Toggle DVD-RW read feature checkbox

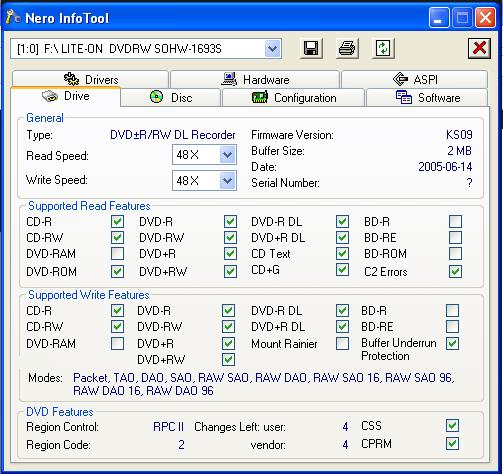[230, 238]
